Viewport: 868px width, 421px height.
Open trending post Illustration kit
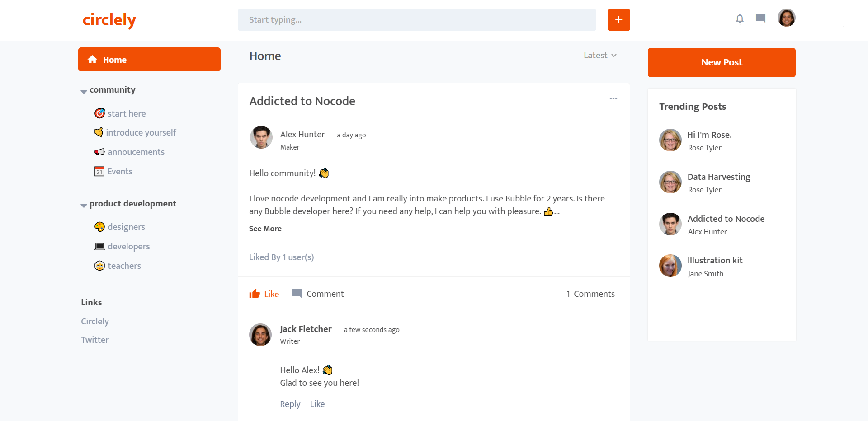pyautogui.click(x=715, y=261)
